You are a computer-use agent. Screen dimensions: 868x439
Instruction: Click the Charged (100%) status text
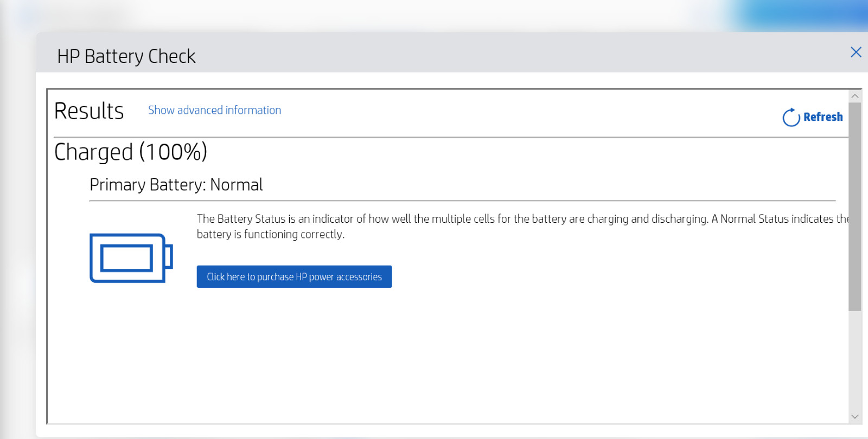click(131, 152)
